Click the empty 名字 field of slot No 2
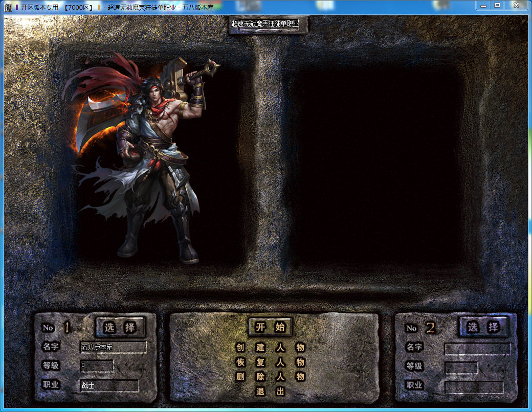Screen dimensions: 532x412 pos(477,349)
